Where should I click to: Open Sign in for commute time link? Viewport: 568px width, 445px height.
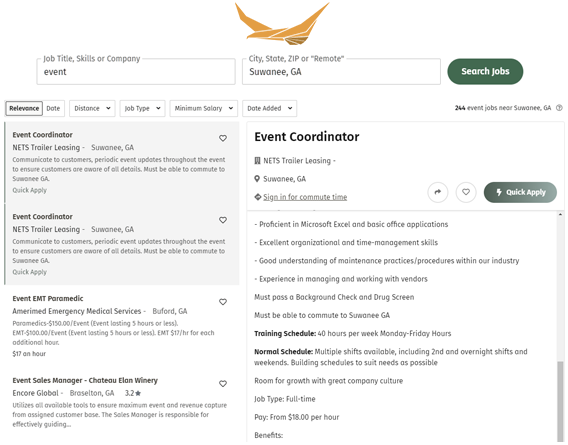[305, 197]
